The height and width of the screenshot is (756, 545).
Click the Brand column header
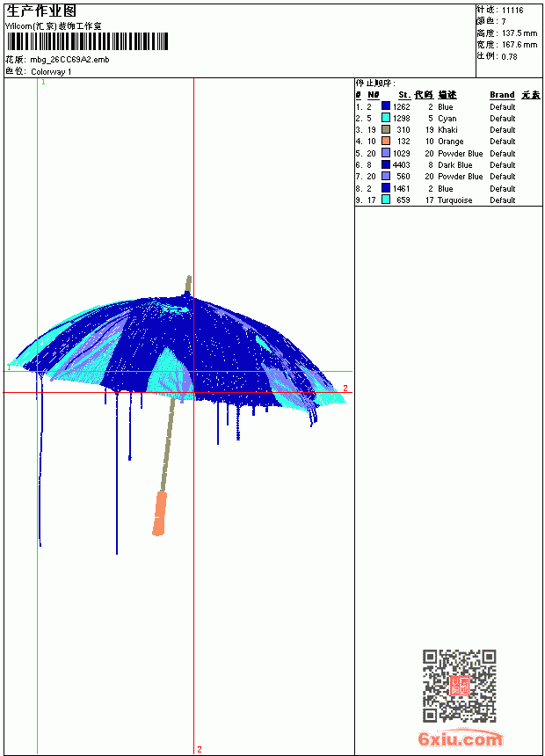[x=502, y=95]
